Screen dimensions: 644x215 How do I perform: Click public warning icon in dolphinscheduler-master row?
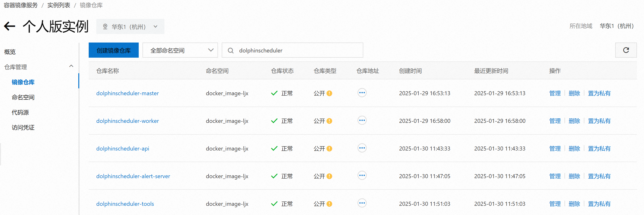(329, 93)
